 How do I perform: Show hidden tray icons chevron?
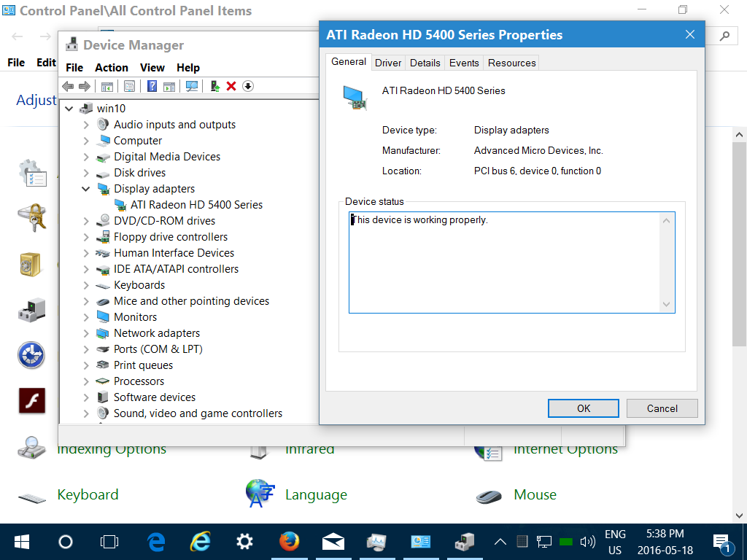(x=500, y=542)
